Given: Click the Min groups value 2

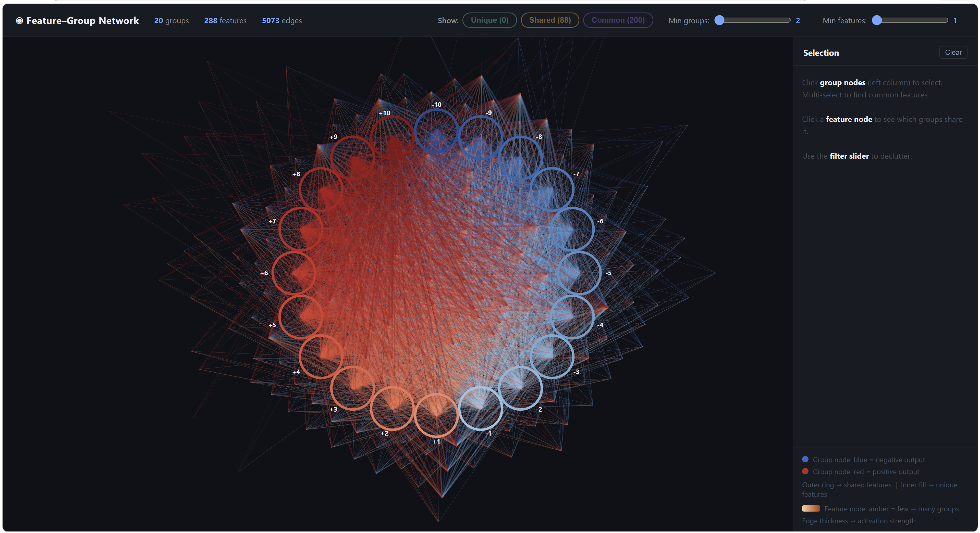Looking at the screenshot, I should (798, 20).
